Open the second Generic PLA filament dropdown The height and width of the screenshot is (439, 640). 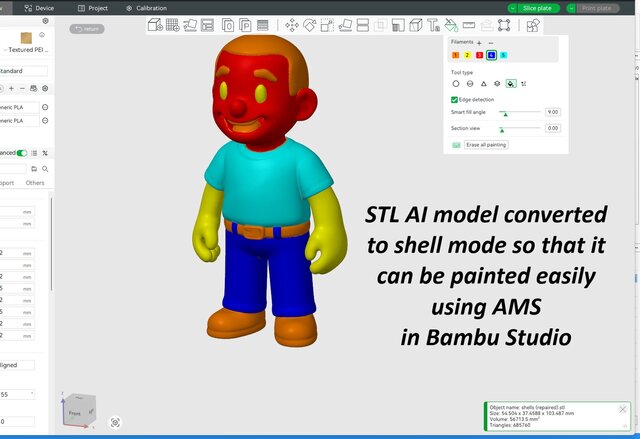click(x=20, y=121)
